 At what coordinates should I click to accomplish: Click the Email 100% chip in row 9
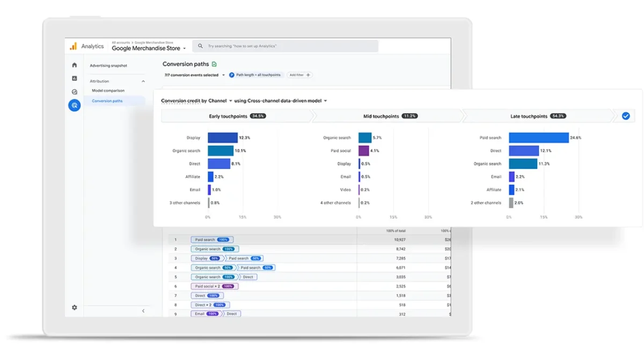(206, 314)
